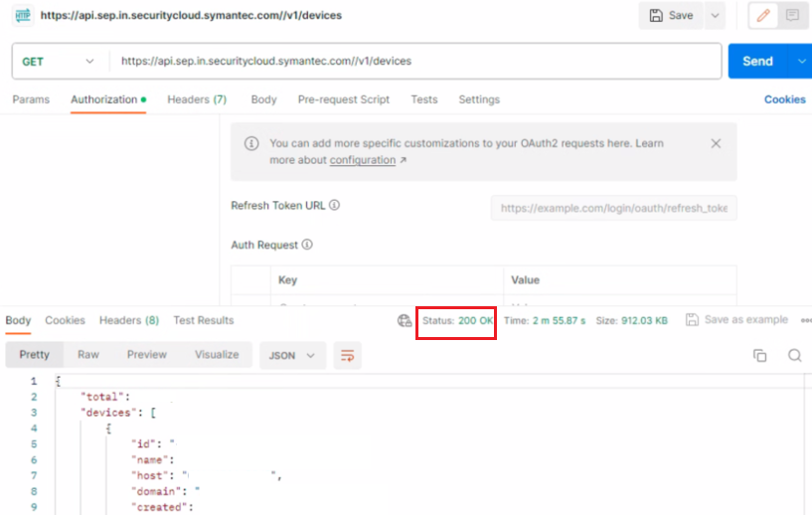
Task: Open the Test Results tab
Action: pos(204,320)
